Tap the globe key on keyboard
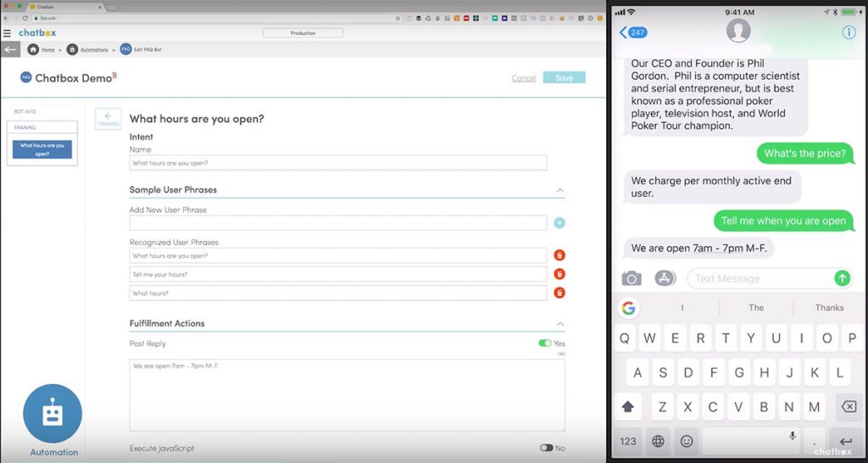 pos(658,442)
